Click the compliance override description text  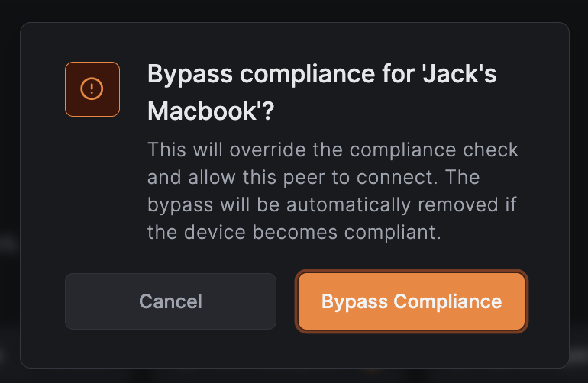click(x=333, y=191)
